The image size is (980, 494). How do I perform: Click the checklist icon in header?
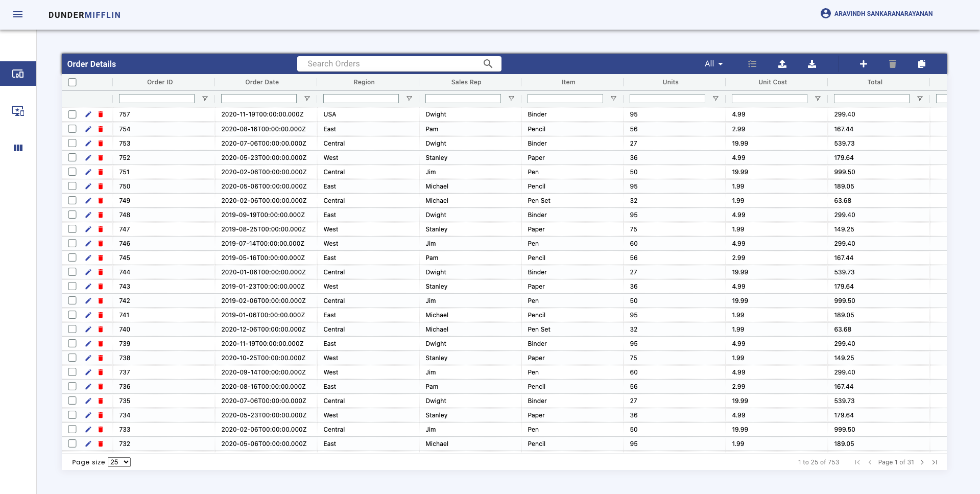coord(752,64)
